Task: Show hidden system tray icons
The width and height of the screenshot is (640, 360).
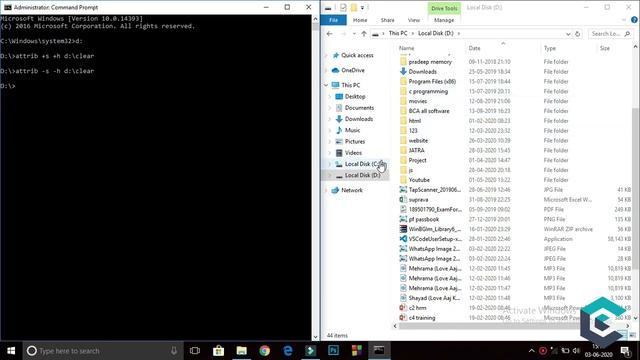Action: (x=531, y=351)
